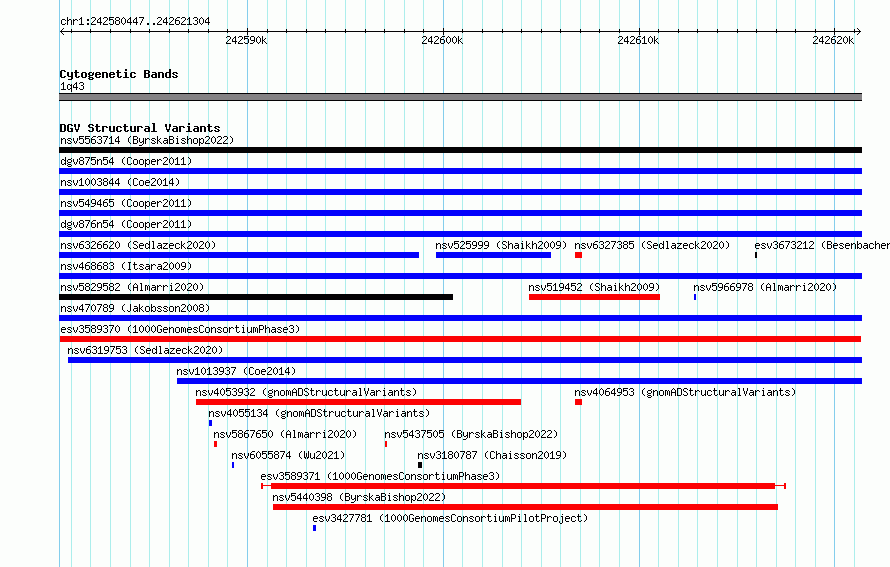Click the DGV Structural Variants track title
The width and height of the screenshot is (890, 567).
(140, 128)
